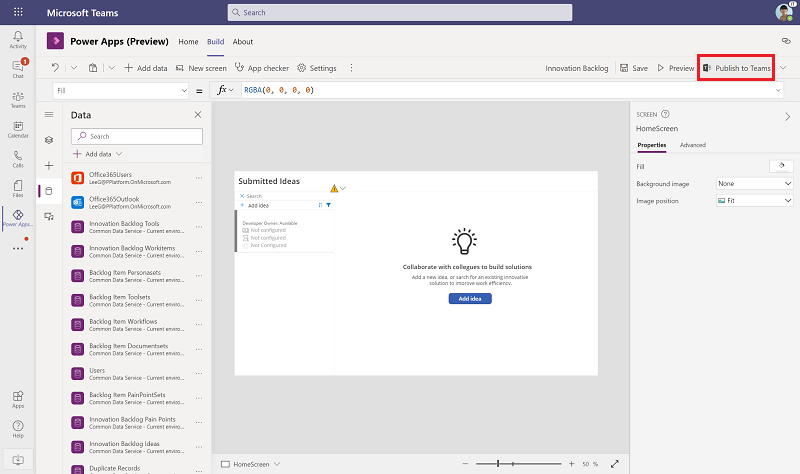This screenshot has width=800, height=474.
Task: Open the Fill color picker swatch
Action: click(781, 166)
